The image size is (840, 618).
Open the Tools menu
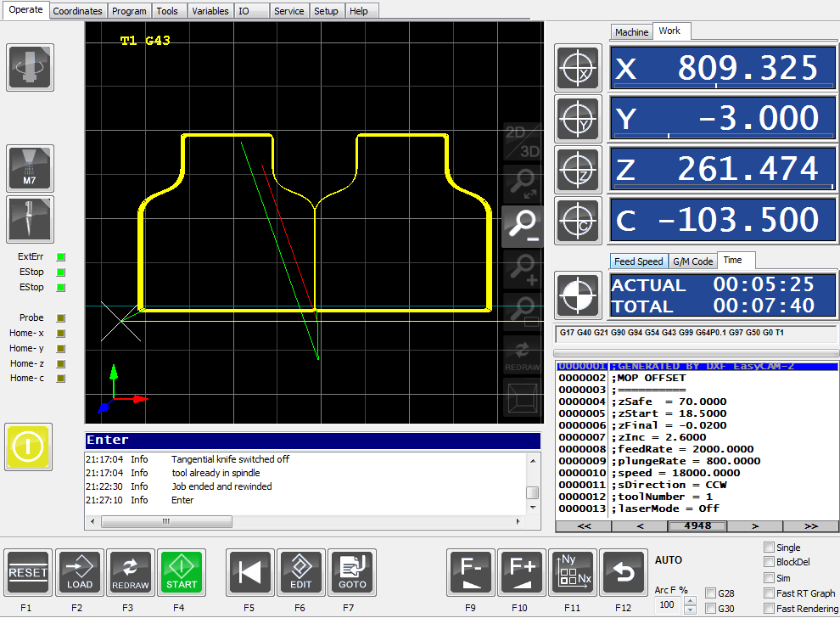point(168,10)
